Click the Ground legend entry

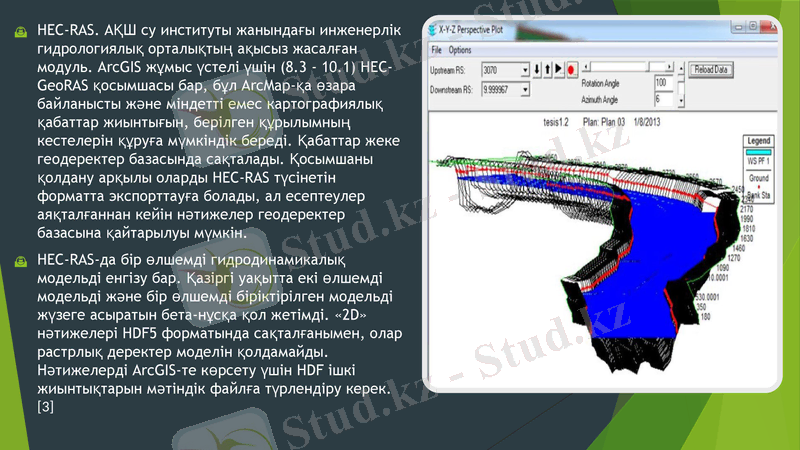coord(758,178)
